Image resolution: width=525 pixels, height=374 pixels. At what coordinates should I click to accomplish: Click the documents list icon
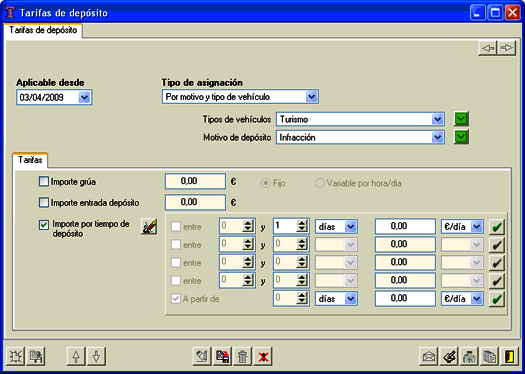(489, 357)
